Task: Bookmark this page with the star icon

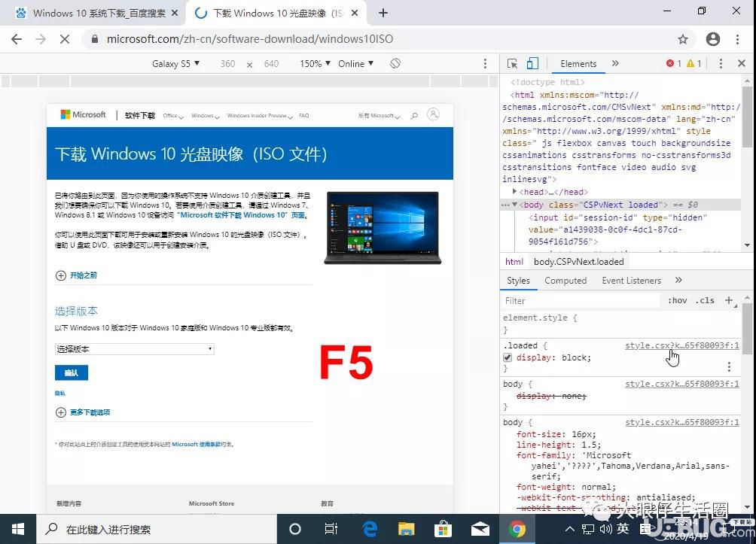Action: click(x=683, y=39)
